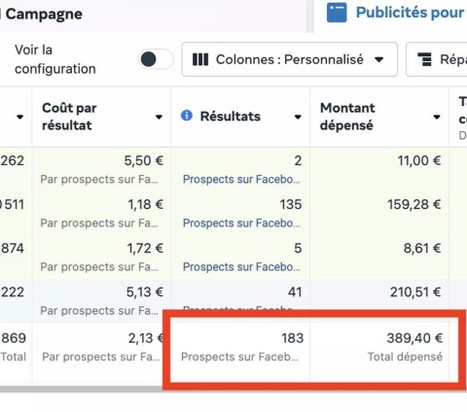
Task: Click the Prospects sur Facebook link under 135
Action: click(x=241, y=223)
